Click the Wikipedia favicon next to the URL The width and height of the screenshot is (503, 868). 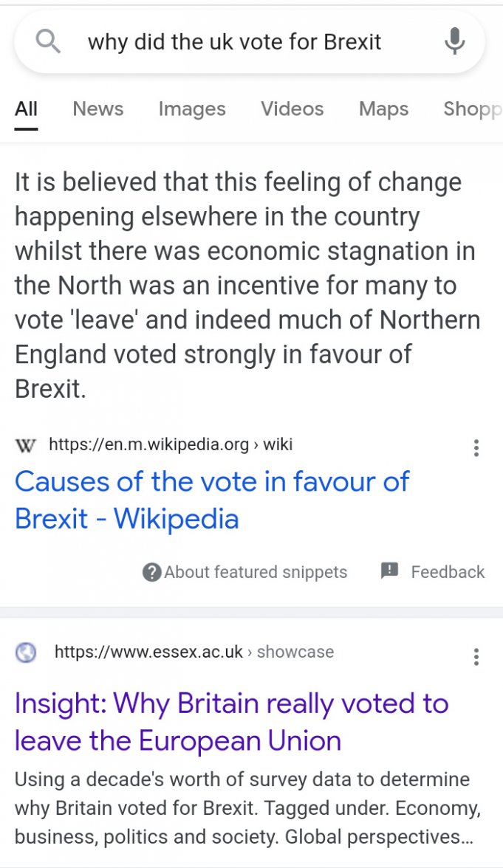(x=25, y=445)
